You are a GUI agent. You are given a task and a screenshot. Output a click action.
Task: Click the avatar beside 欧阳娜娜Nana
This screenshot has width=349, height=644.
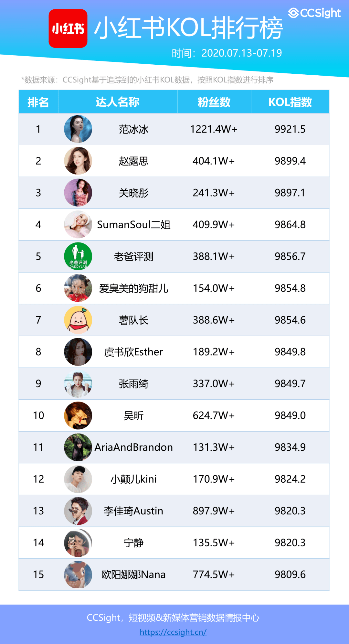point(78,574)
